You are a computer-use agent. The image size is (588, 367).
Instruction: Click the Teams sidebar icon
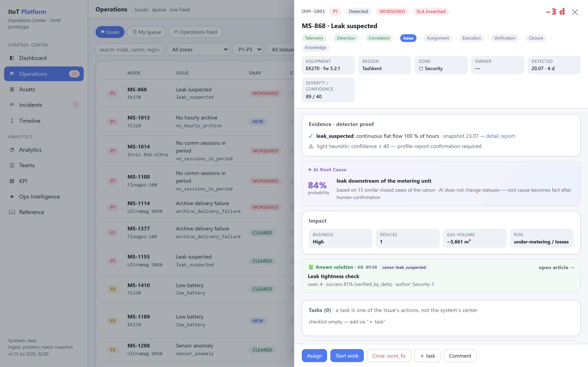point(12,165)
